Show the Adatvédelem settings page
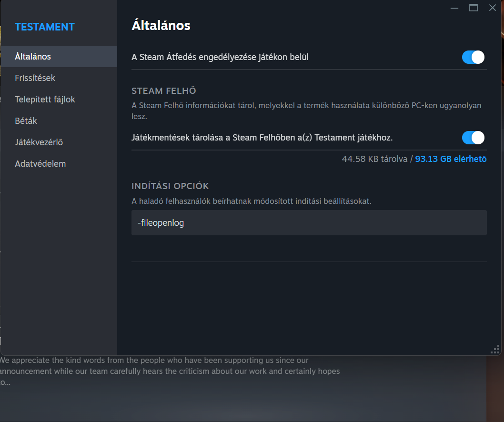Viewport: 504px width, 422px height. click(x=40, y=163)
